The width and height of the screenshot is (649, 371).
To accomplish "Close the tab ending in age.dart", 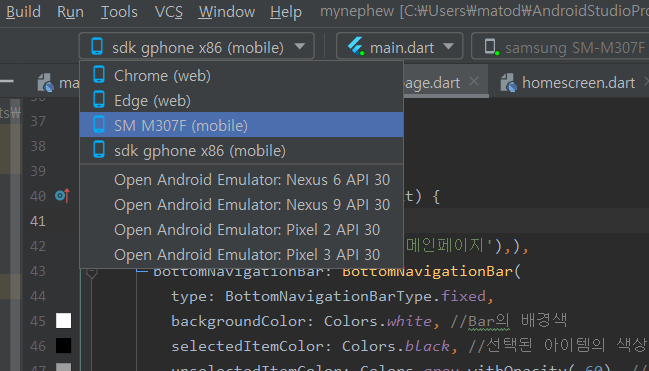I will pos(474,81).
